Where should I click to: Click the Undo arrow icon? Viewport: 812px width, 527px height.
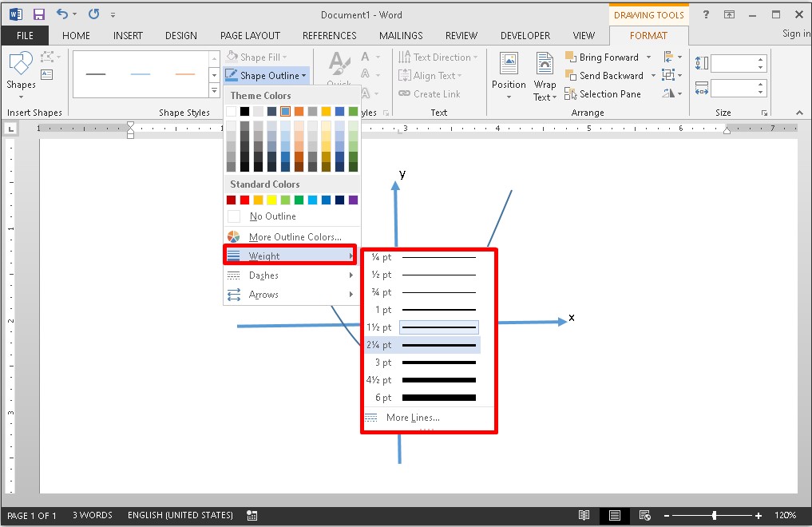62,14
